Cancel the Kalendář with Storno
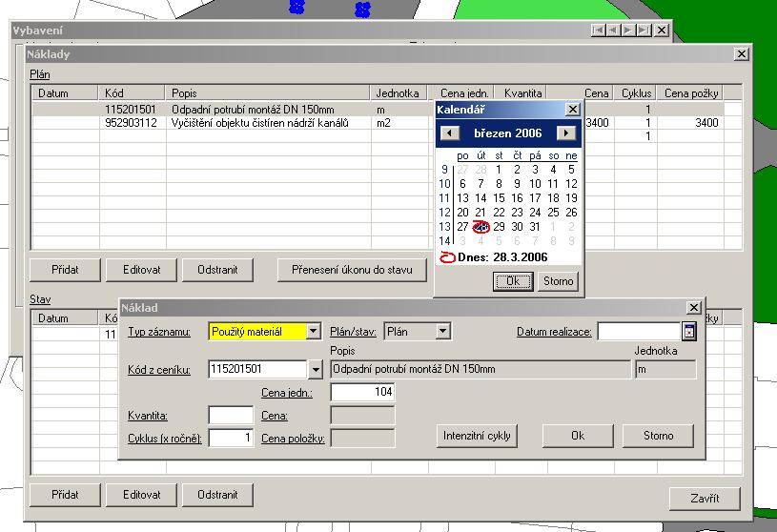Image resolution: width=777 pixels, height=532 pixels. 558,281
